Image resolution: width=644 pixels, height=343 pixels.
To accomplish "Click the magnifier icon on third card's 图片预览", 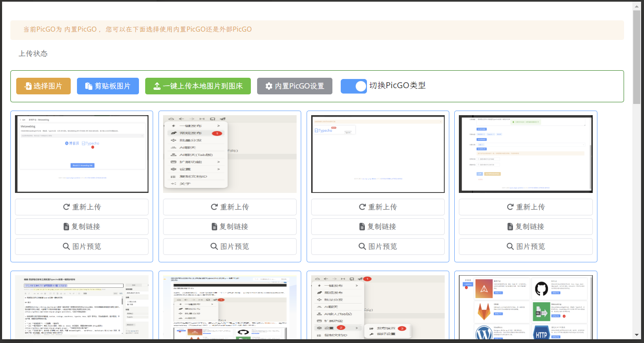I will click(x=362, y=247).
